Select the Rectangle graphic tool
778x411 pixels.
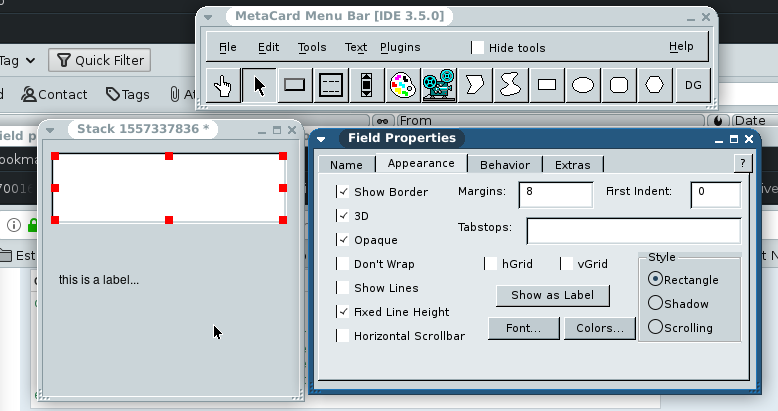coord(547,85)
